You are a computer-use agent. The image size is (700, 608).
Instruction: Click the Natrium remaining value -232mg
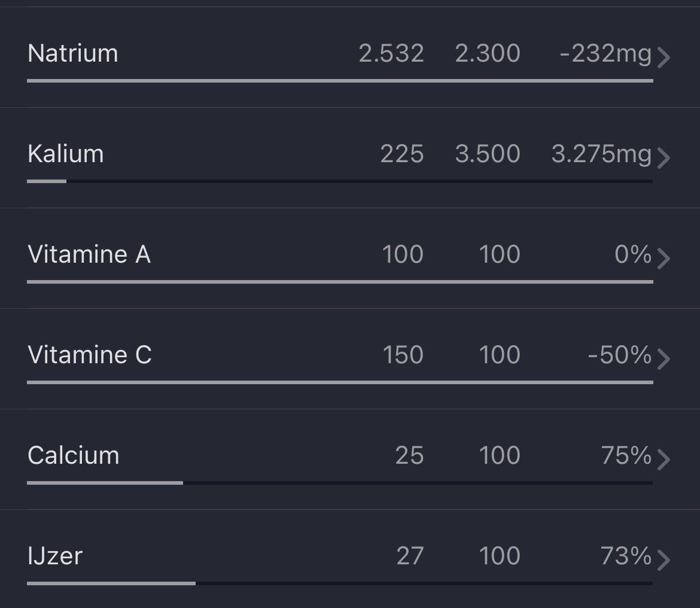tap(605, 53)
